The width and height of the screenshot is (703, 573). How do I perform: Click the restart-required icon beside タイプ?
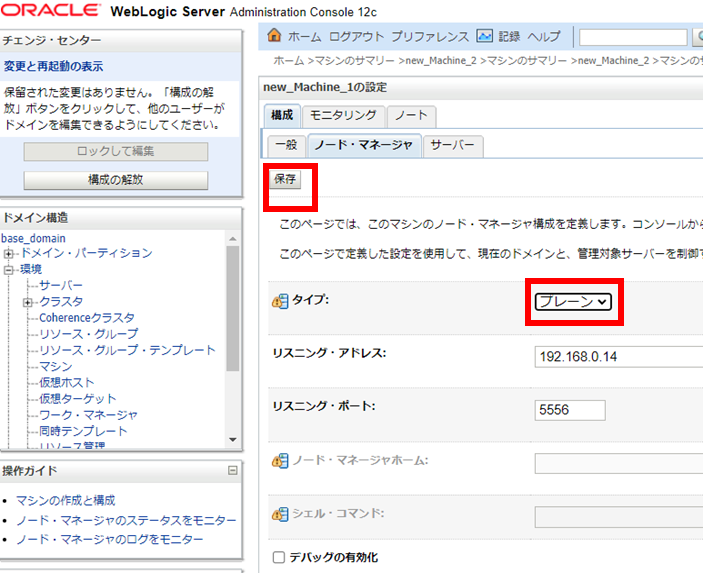tap(280, 301)
